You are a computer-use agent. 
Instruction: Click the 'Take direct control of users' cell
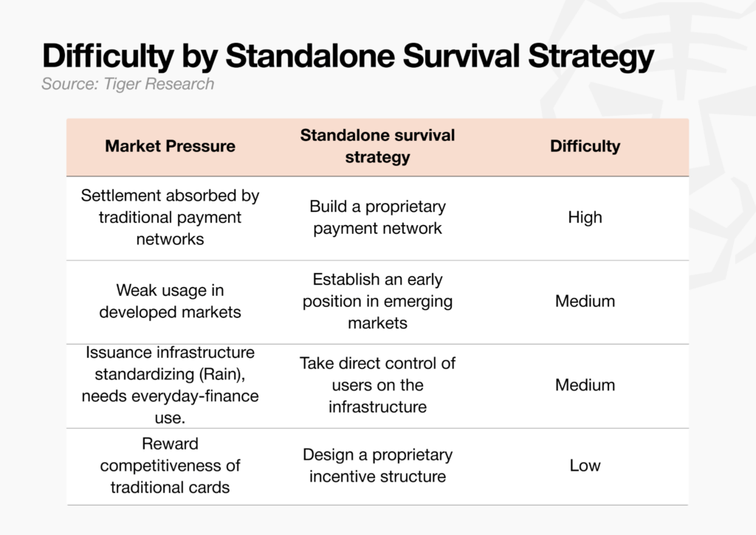coord(377,385)
